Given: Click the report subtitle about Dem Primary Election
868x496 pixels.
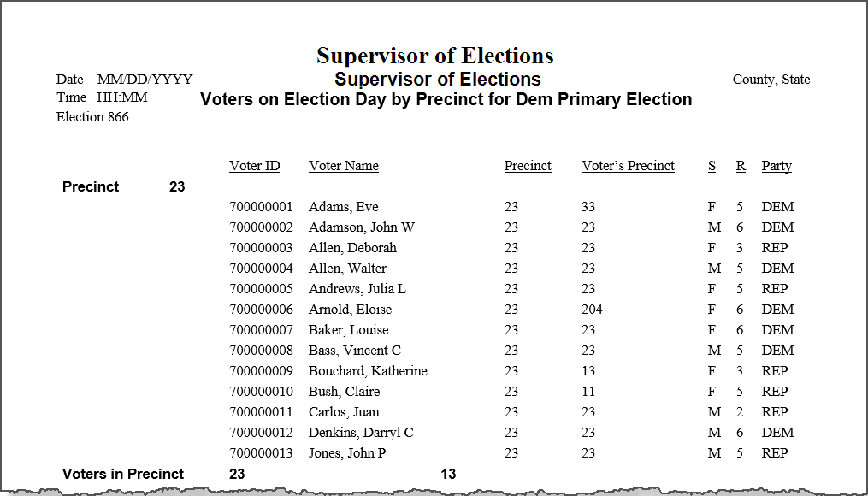Looking at the screenshot, I should click(x=446, y=100).
